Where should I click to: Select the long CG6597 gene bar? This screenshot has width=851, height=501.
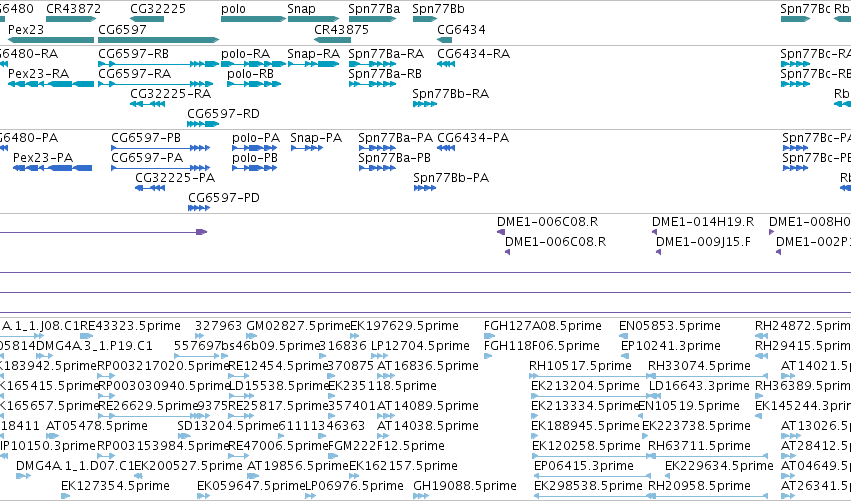point(158,40)
